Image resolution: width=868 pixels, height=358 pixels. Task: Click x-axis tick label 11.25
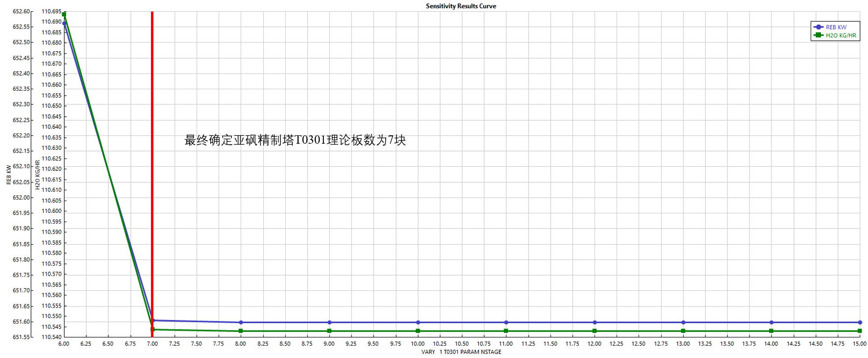(528, 344)
